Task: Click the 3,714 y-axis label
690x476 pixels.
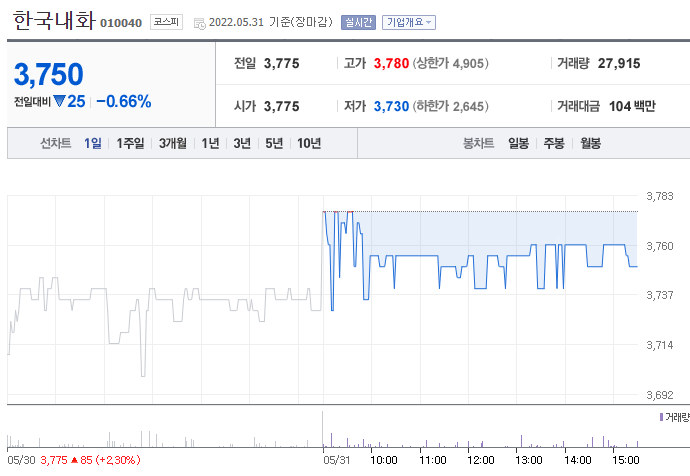Action: pos(660,345)
